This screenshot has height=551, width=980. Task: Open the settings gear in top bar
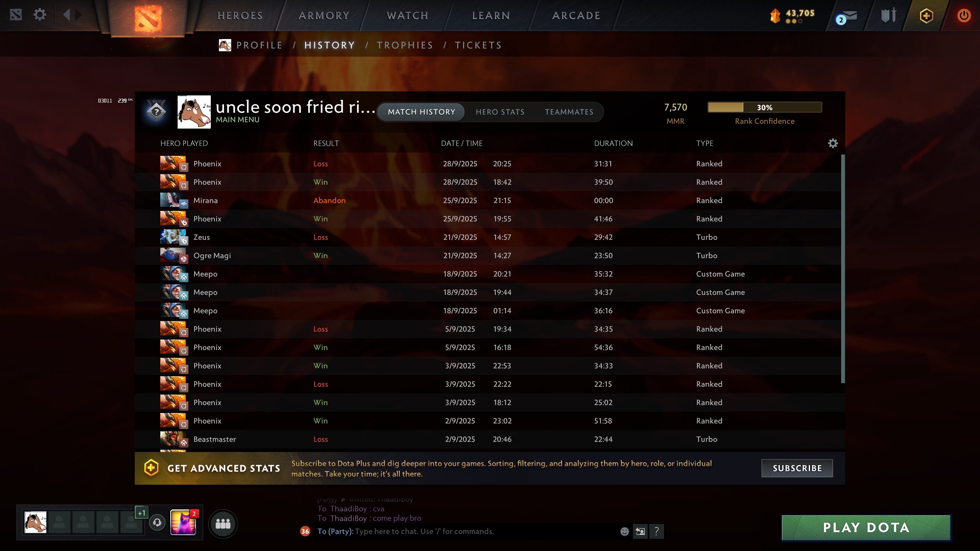point(40,15)
